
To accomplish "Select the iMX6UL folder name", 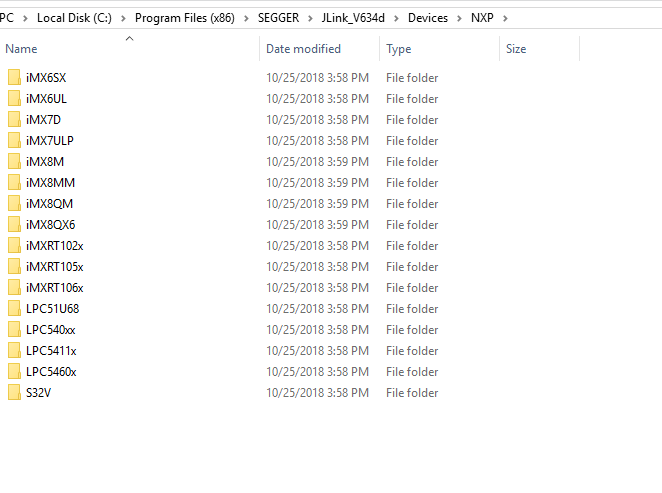I will coord(46,99).
